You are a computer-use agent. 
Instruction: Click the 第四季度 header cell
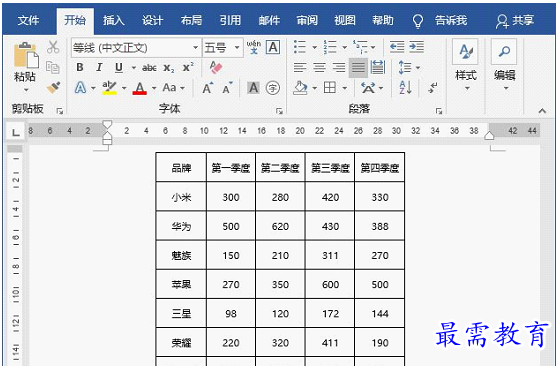pos(380,168)
